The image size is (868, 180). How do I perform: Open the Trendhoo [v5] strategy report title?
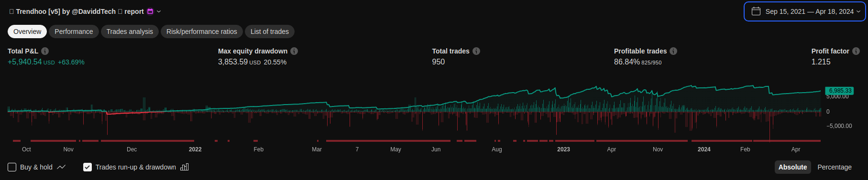pyautogui.click(x=79, y=11)
